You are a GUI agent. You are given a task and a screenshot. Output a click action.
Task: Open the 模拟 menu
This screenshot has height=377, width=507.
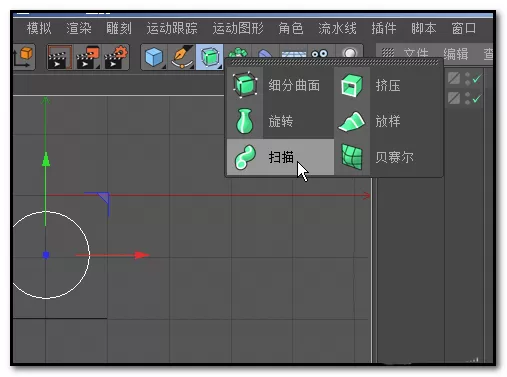click(x=39, y=28)
